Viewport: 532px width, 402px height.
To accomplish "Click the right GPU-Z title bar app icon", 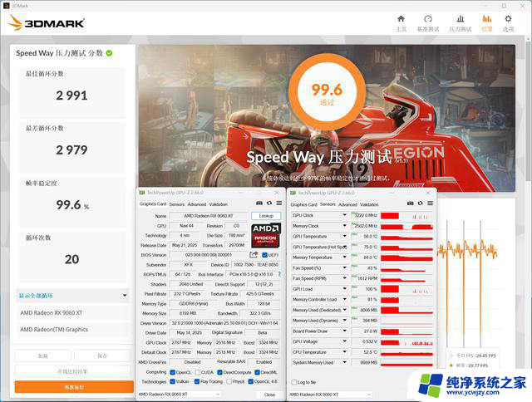I will point(293,193).
